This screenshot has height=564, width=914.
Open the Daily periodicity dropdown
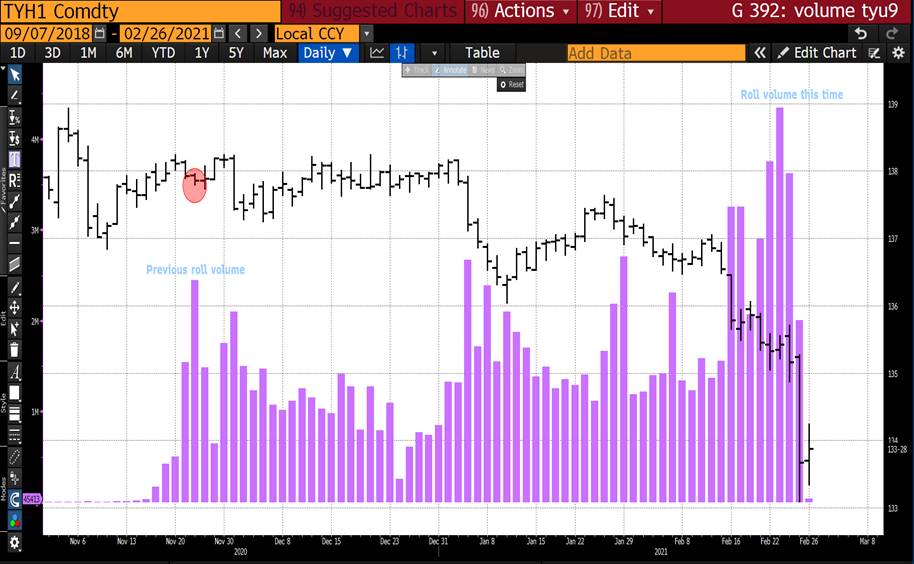point(328,53)
